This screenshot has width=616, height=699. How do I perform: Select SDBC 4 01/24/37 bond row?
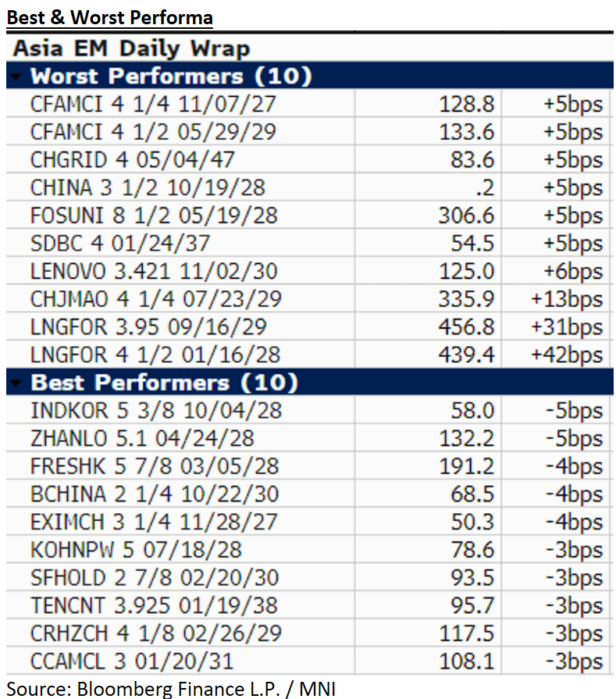pos(120,244)
